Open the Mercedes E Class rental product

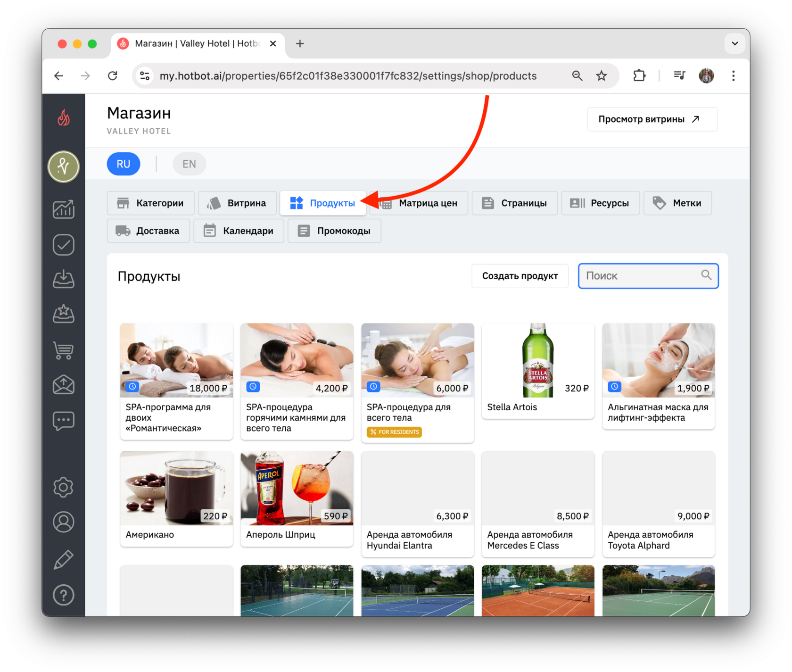tap(538, 504)
